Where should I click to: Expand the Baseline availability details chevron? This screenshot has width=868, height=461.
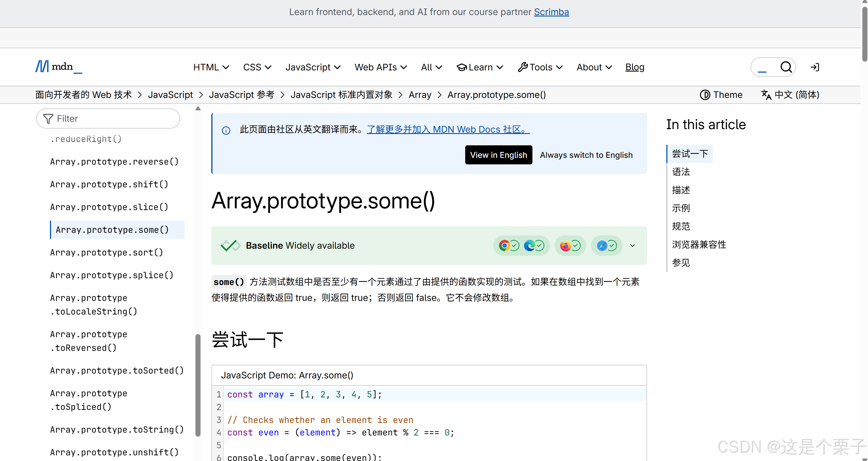click(x=633, y=246)
